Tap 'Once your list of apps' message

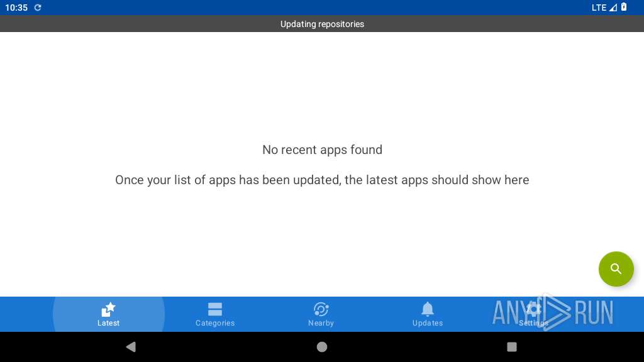coord(322,180)
